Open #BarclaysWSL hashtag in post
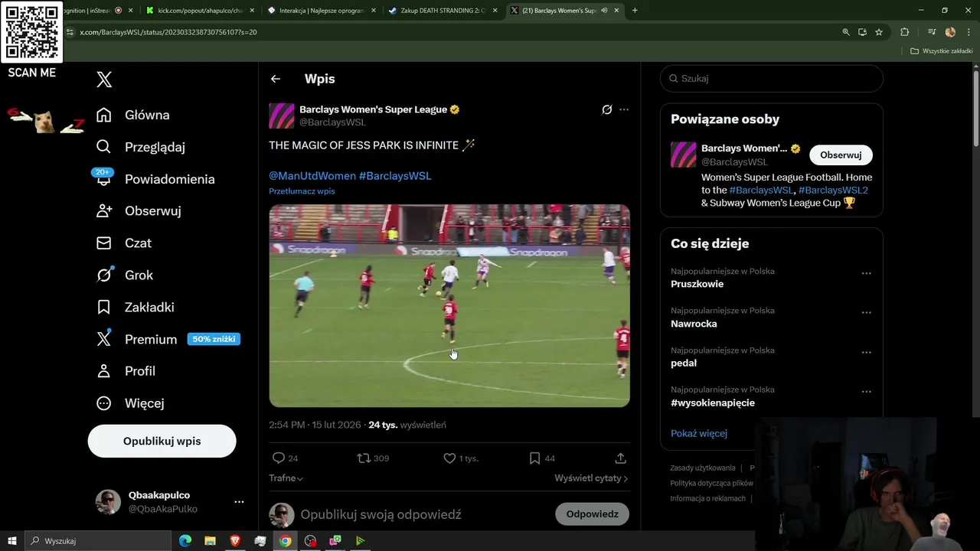 click(x=395, y=175)
